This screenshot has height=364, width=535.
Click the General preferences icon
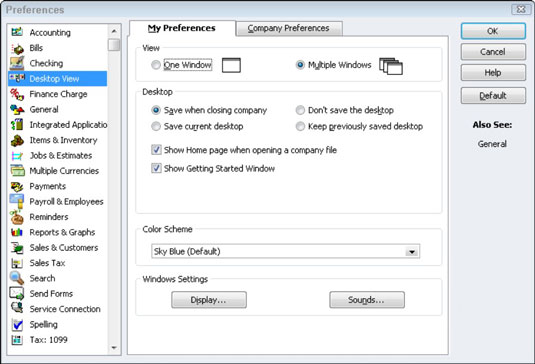[x=17, y=110]
